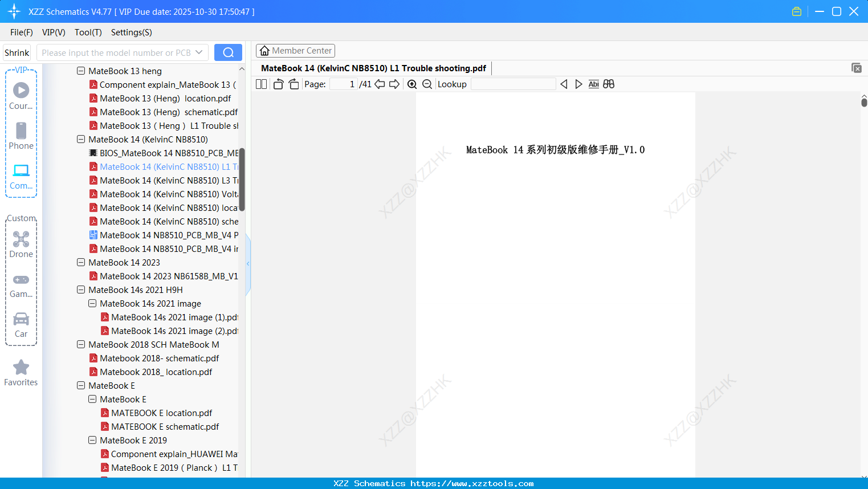Open the VIP(V) menu
Viewport: 868px width, 489px height.
[54, 32]
